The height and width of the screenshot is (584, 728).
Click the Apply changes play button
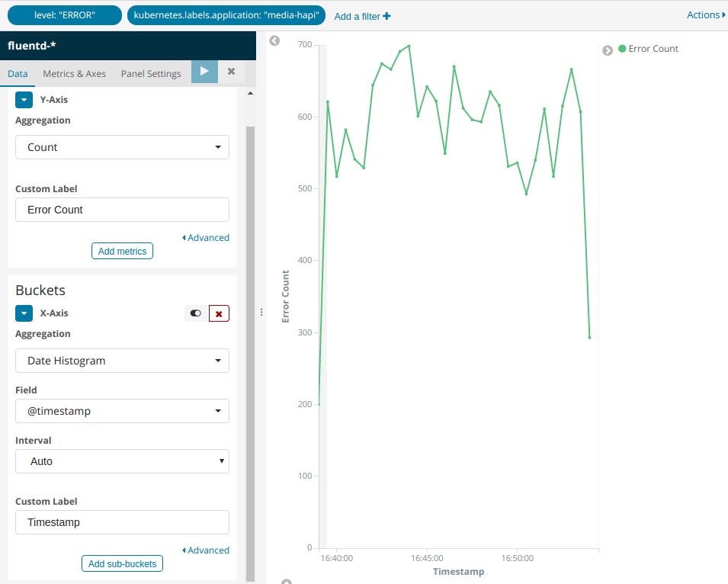click(x=204, y=72)
